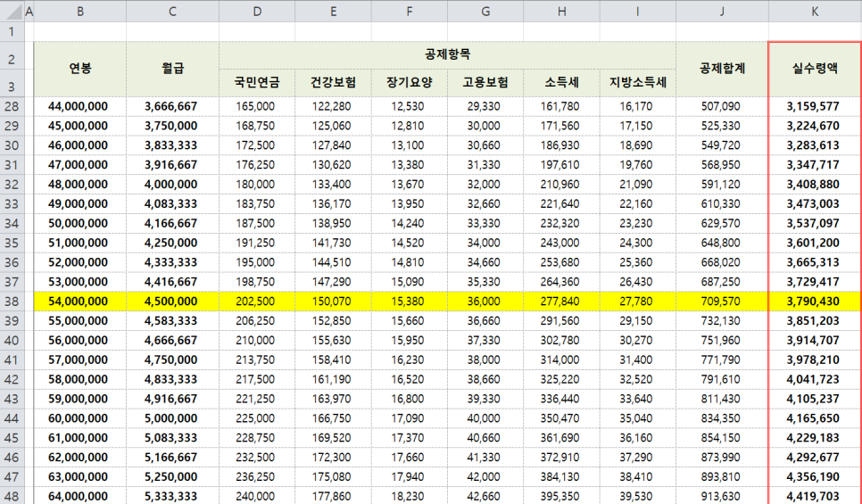
Task: Click local tax cell 24,300
Action: tap(638, 243)
